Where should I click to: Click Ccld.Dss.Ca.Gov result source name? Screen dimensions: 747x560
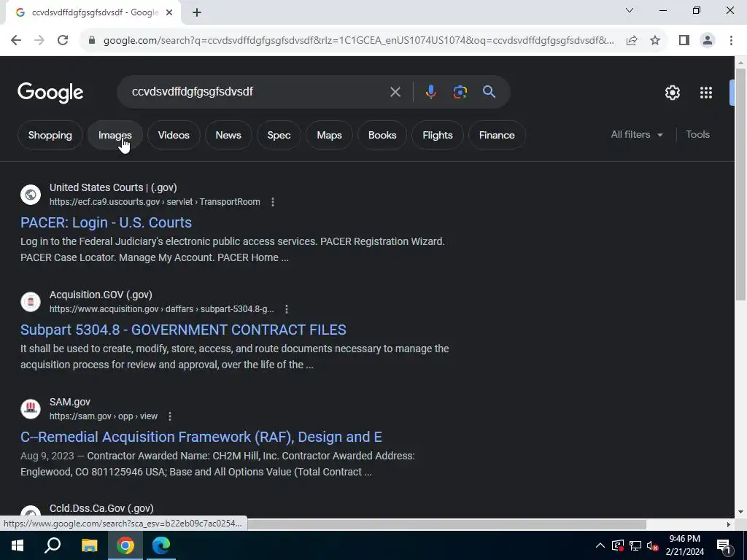(101, 508)
